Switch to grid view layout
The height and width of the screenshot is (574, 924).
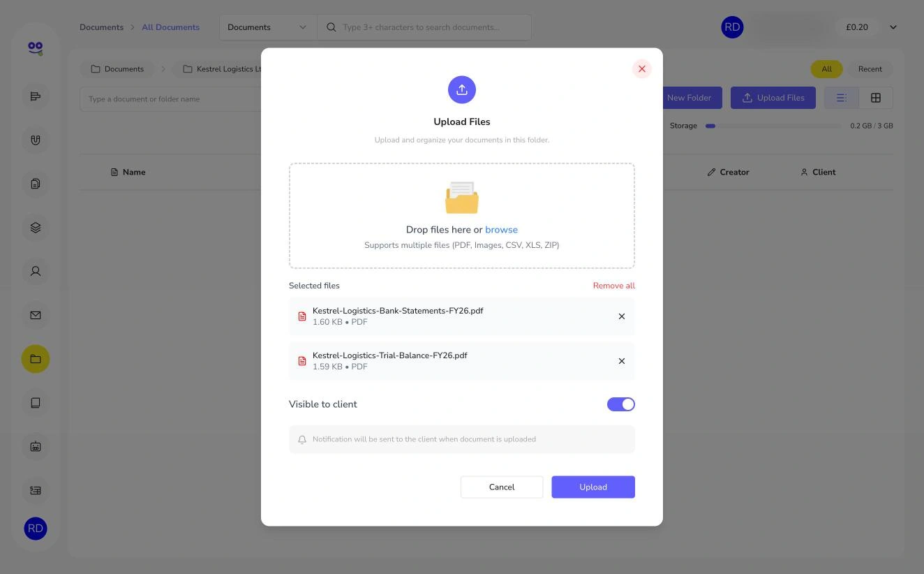pyautogui.click(x=876, y=98)
